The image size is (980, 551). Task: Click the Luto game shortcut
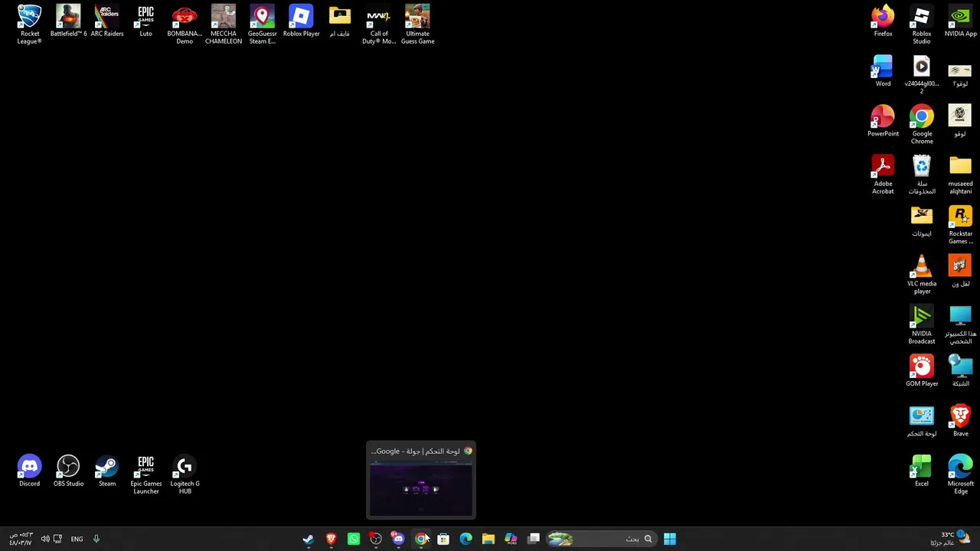pyautogui.click(x=145, y=21)
